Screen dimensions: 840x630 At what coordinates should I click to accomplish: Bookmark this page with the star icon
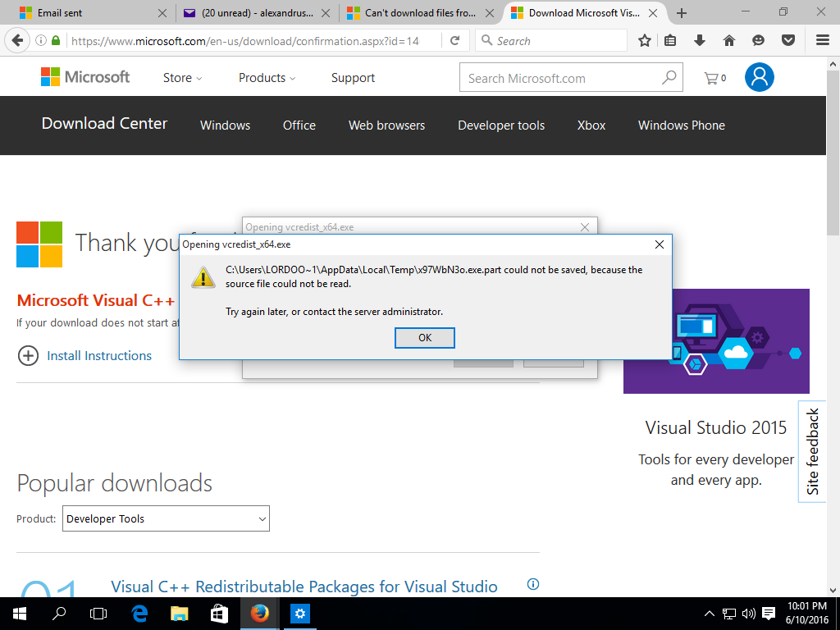645,40
